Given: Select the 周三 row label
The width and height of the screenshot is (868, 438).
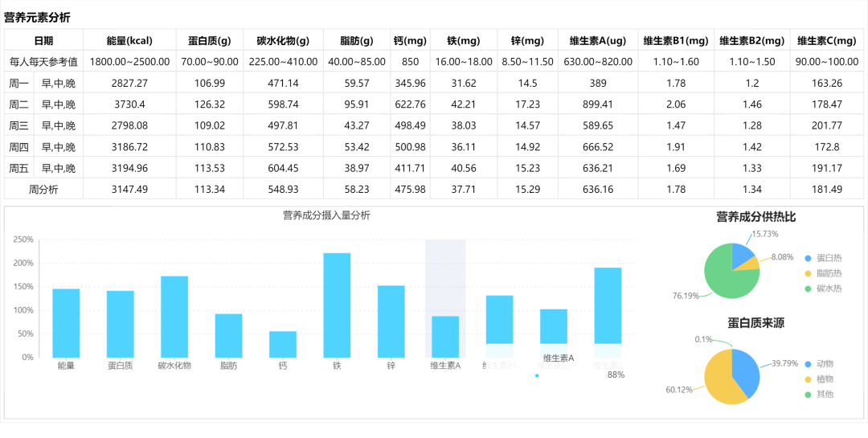Looking at the screenshot, I should click(18, 125).
